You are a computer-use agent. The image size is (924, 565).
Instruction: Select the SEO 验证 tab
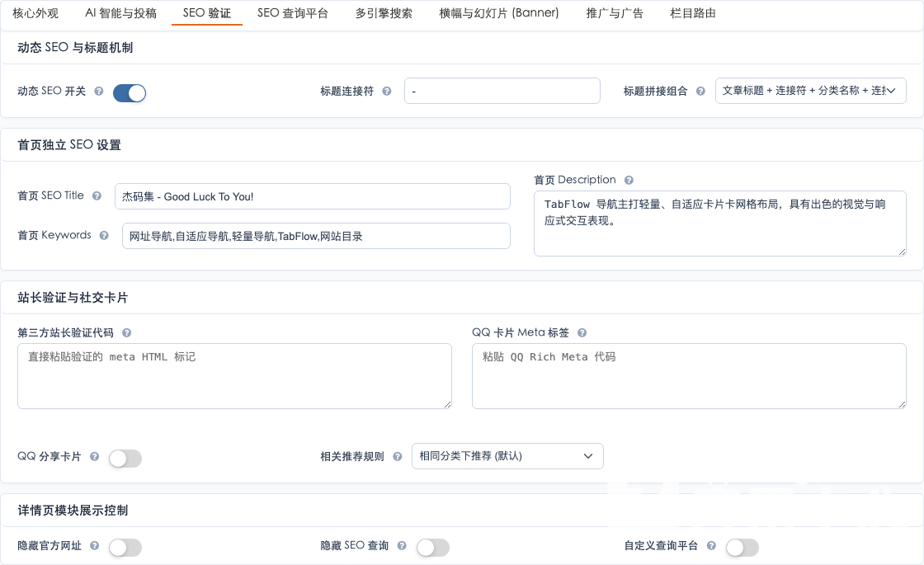[x=207, y=13]
